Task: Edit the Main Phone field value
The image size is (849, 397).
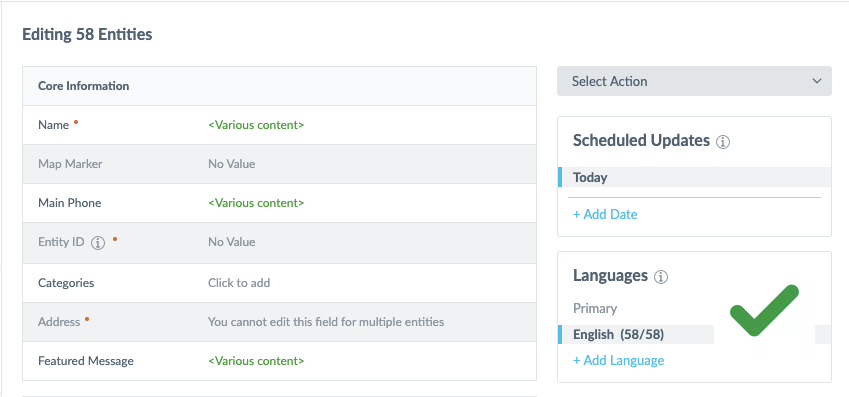Action: coord(256,203)
